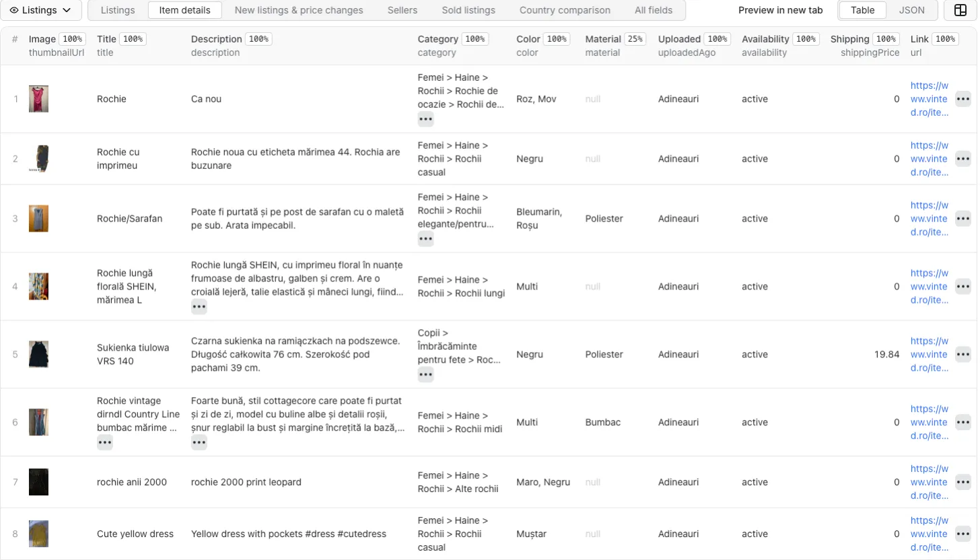Expand description of Rochie vintage dirndl row

[x=199, y=443]
